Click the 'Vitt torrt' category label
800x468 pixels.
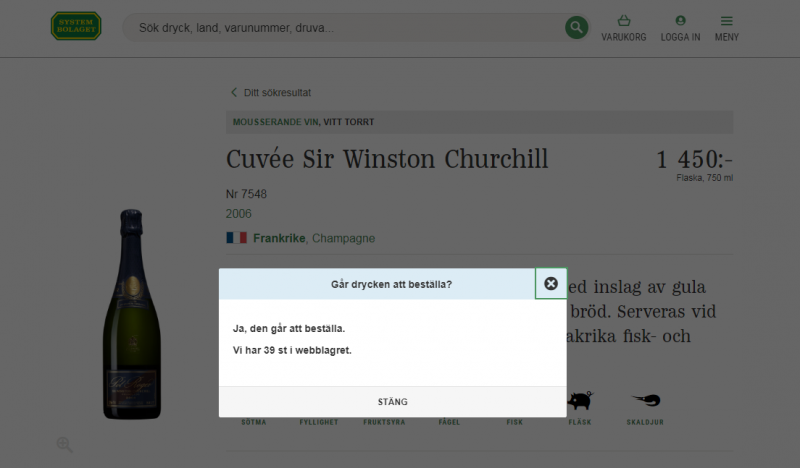click(348, 122)
